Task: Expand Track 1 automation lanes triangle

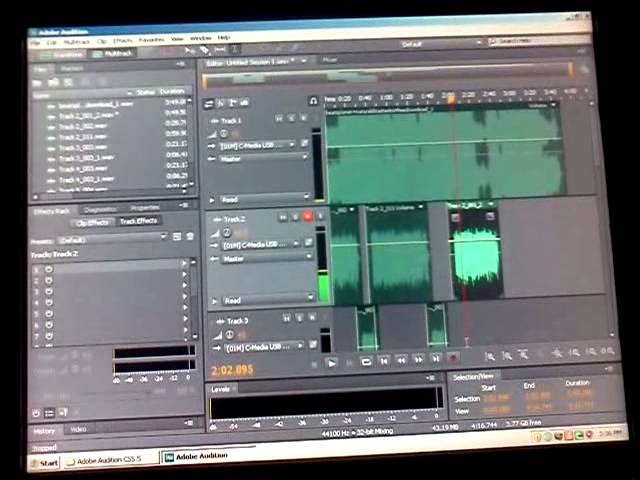Action: pos(212,200)
